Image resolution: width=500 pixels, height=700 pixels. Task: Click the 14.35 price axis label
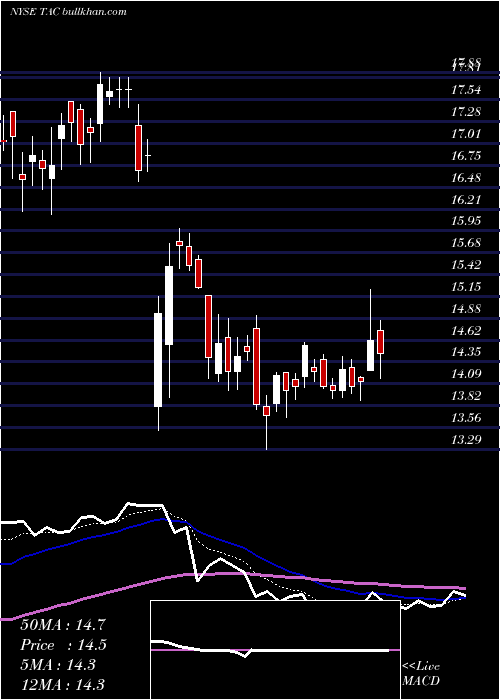coord(466,352)
